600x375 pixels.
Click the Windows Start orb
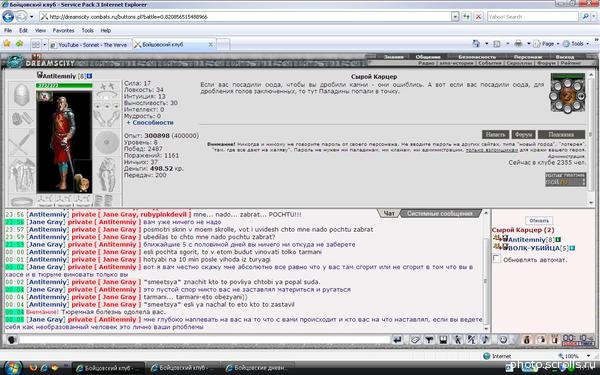point(12,368)
